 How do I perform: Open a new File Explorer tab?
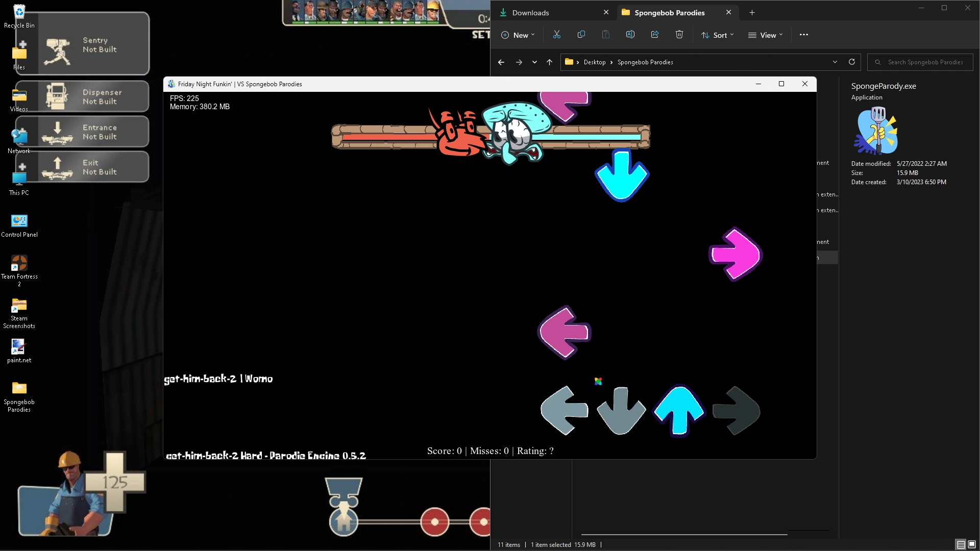point(751,12)
